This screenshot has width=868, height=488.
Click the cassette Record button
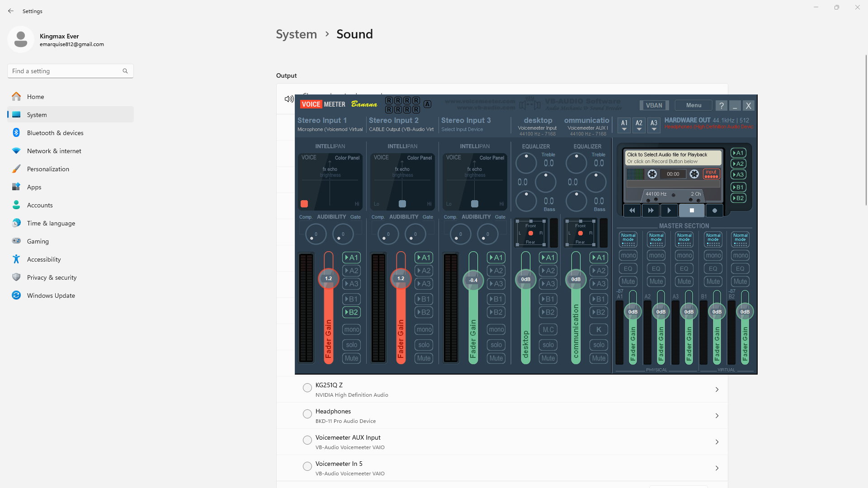pyautogui.click(x=714, y=210)
